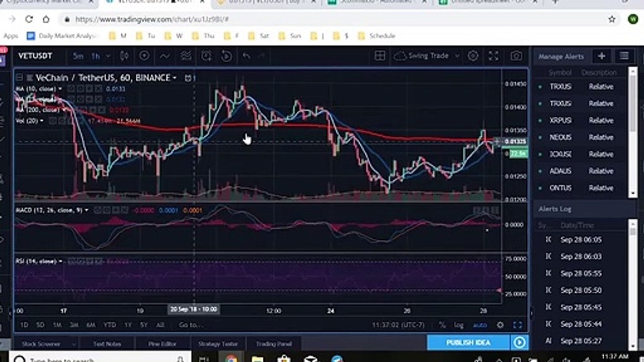
Task: Go to the browser home page
Action: tap(46, 19)
